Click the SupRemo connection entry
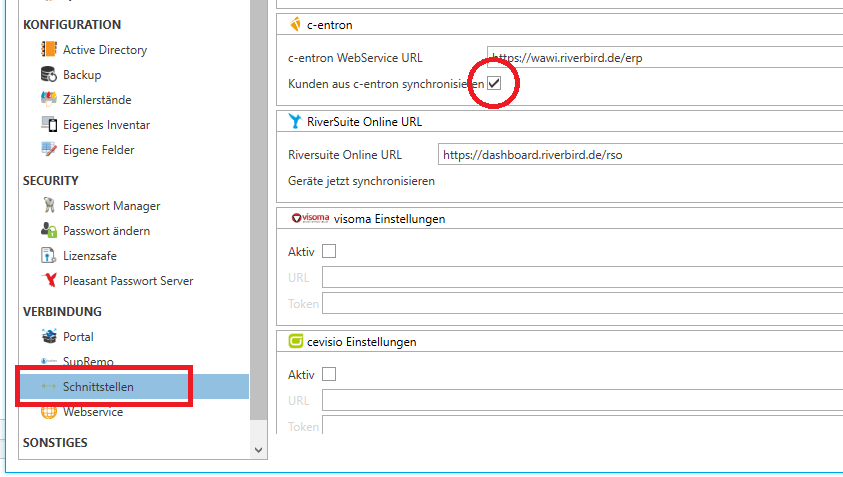The image size is (843, 477). pos(88,362)
